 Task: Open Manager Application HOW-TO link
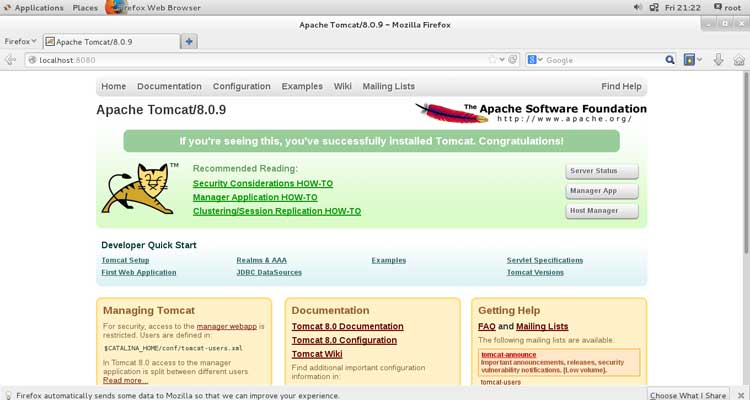(255, 197)
